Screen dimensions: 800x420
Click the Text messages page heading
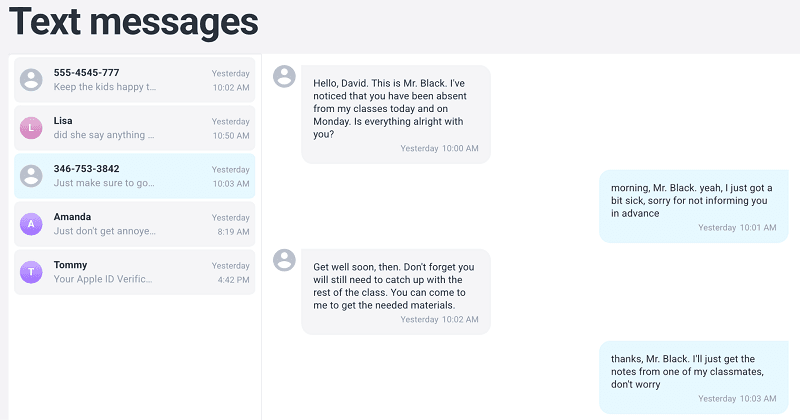coord(134,21)
